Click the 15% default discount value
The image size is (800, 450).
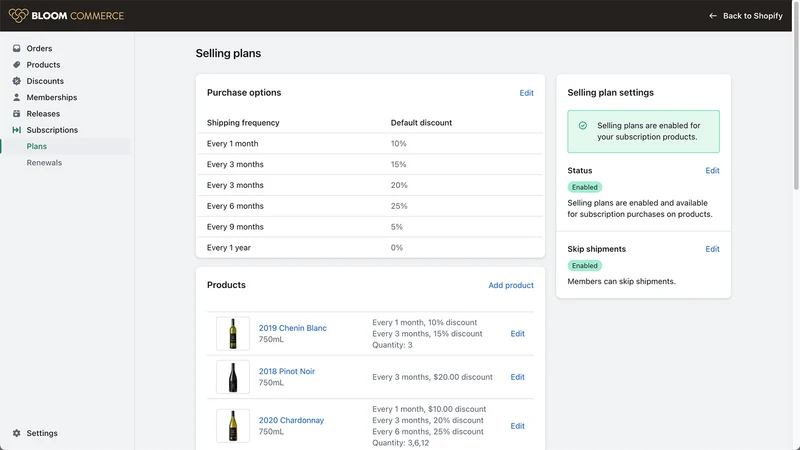[398, 165]
